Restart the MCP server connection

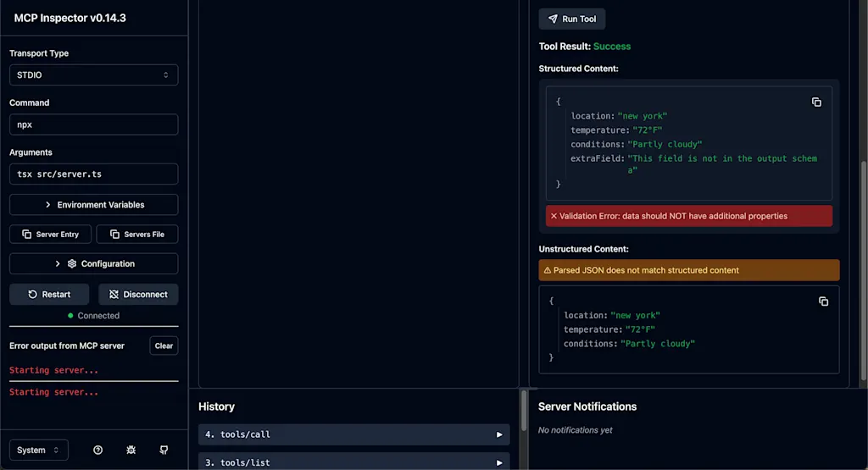pos(49,294)
